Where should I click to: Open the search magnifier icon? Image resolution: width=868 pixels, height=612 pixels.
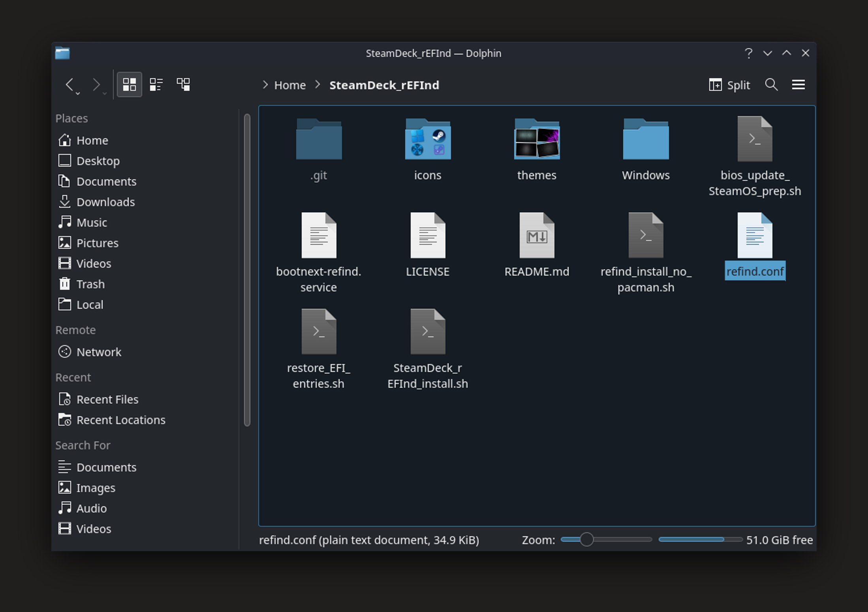click(771, 84)
